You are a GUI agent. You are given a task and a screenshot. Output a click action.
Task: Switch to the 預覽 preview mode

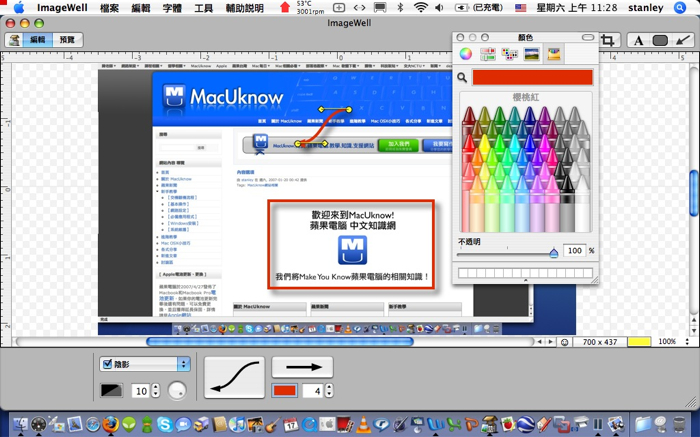[67, 40]
